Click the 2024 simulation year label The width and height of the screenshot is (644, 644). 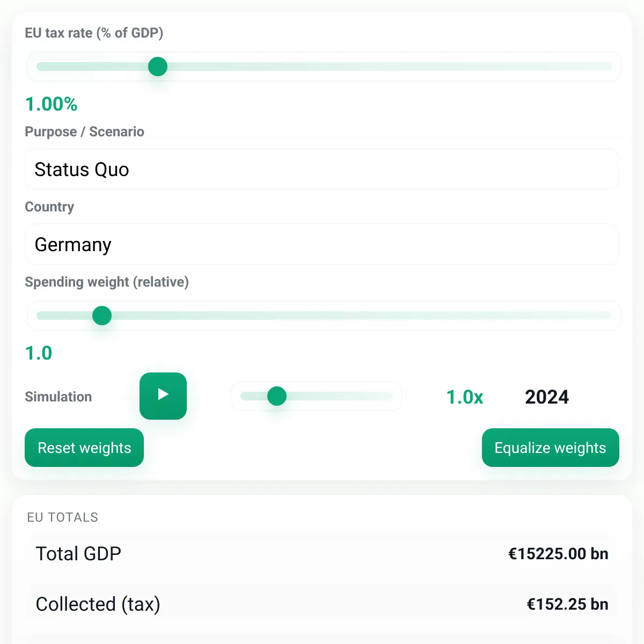pos(547,397)
